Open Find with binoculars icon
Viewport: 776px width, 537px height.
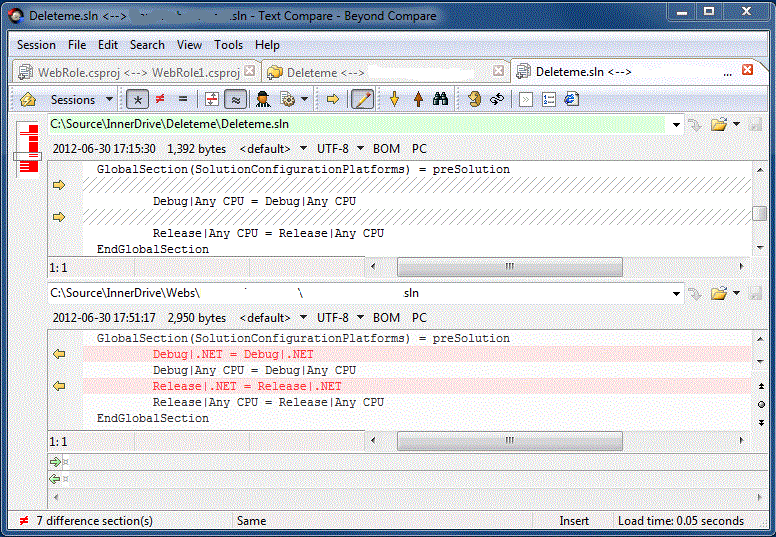[x=440, y=99]
